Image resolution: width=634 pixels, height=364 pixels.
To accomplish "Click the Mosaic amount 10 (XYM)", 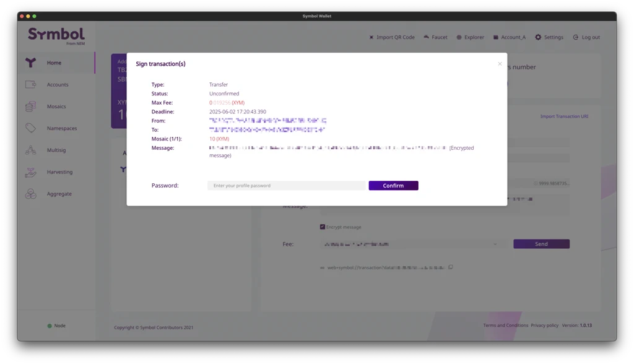I will [219, 139].
